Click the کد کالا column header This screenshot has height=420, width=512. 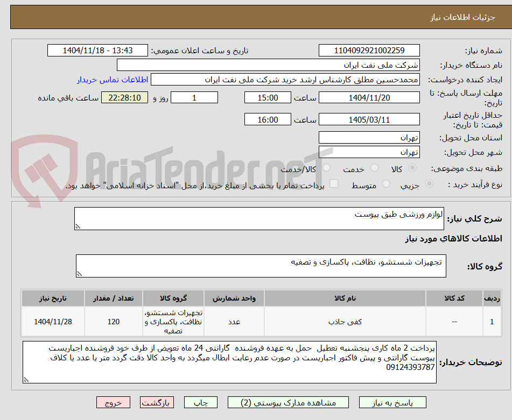454,298
